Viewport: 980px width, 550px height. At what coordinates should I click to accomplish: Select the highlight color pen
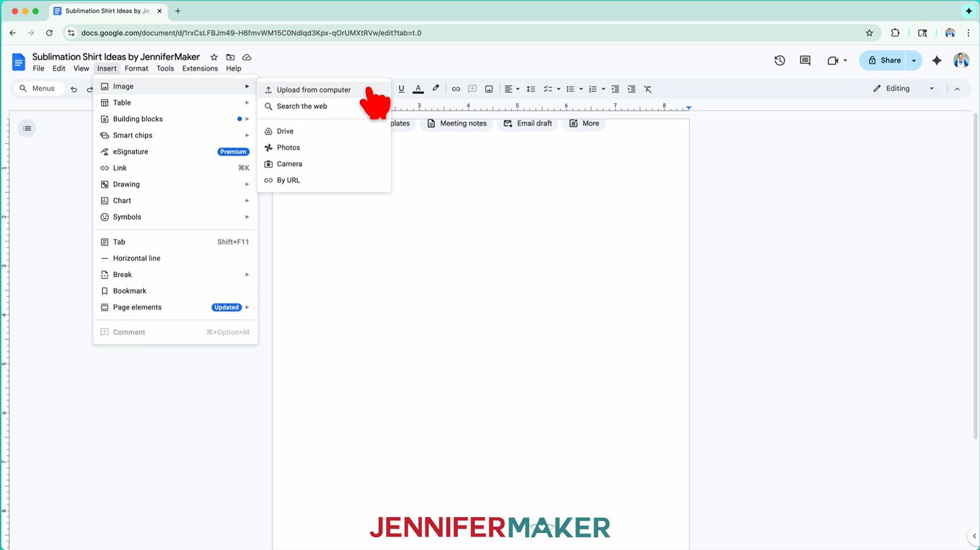[x=436, y=89]
